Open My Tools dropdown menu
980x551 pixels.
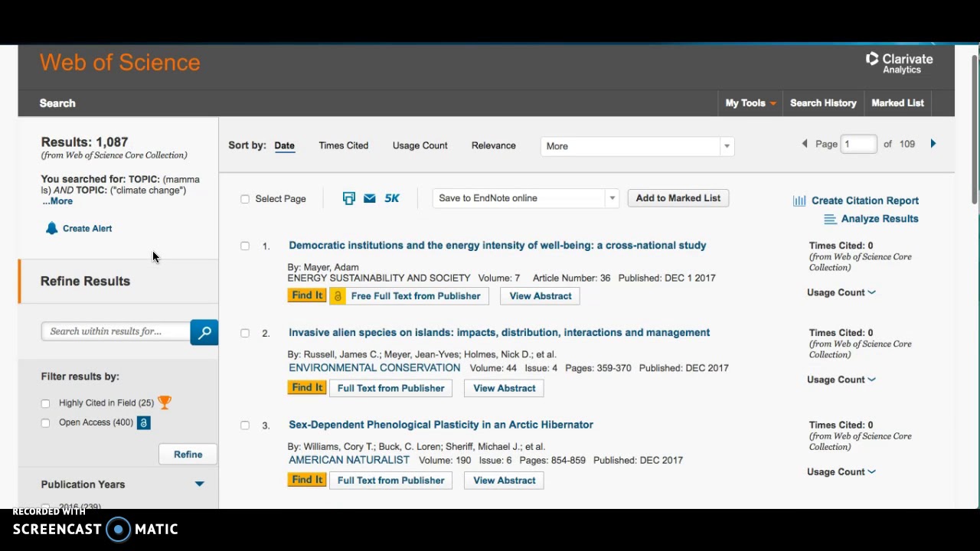point(750,103)
